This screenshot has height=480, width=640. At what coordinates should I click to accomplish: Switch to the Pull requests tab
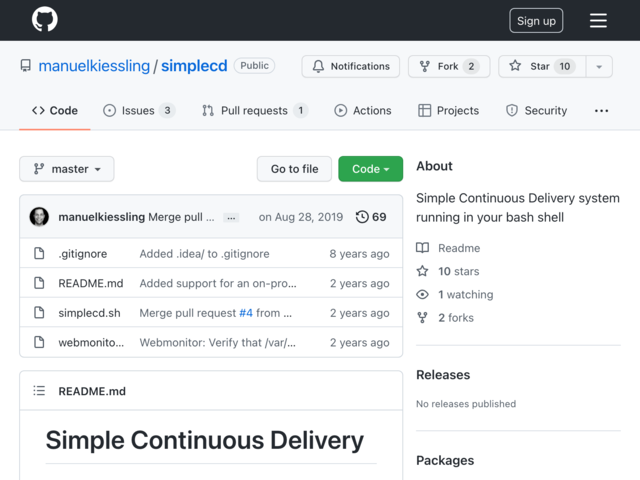tap(255, 111)
